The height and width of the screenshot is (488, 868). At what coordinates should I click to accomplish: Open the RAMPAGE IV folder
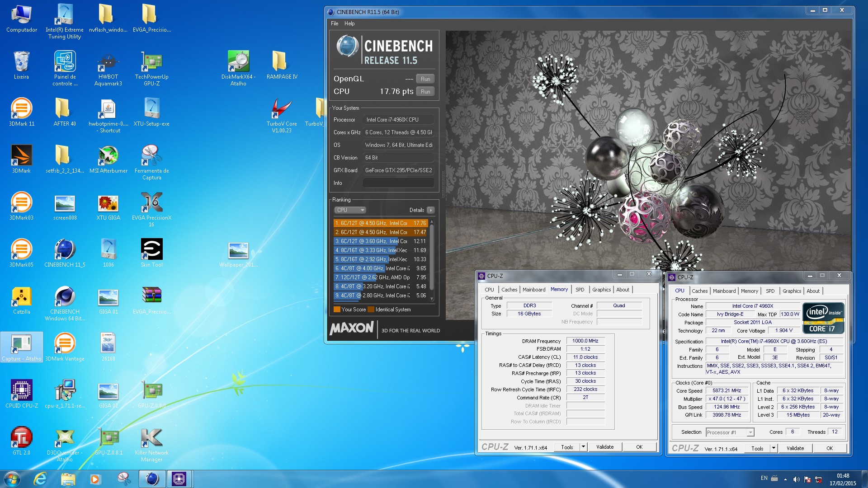coord(282,65)
